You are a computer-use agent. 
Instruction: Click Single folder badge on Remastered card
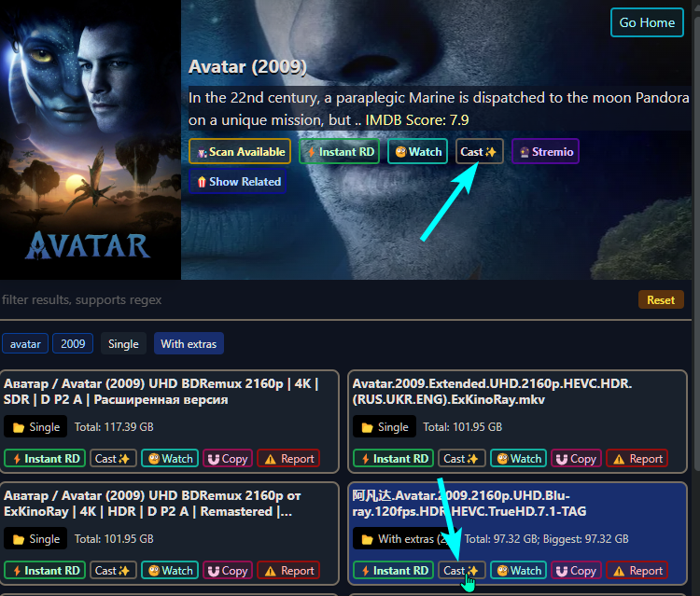pyautogui.click(x=35, y=538)
